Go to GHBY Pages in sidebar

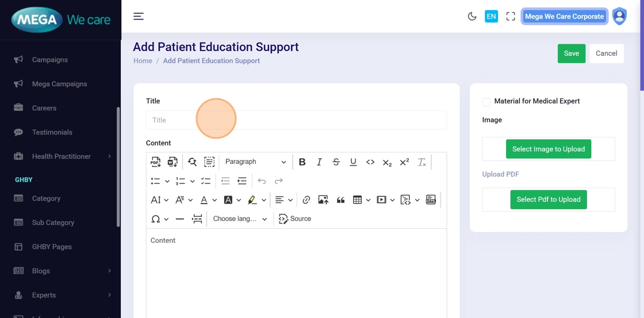point(52,247)
